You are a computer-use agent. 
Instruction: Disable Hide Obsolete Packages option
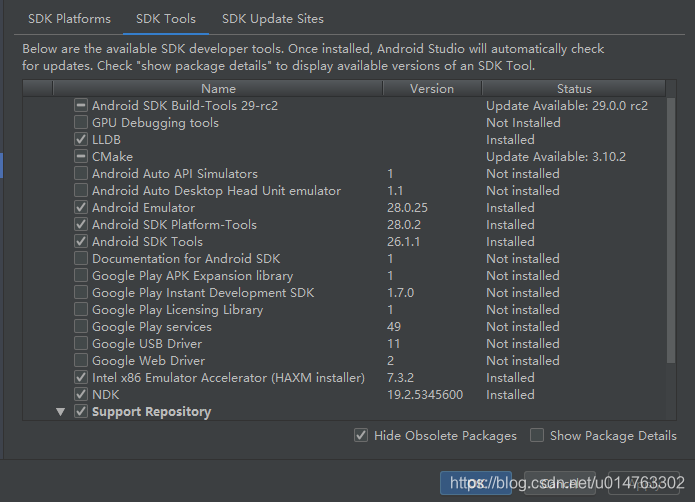[361, 436]
